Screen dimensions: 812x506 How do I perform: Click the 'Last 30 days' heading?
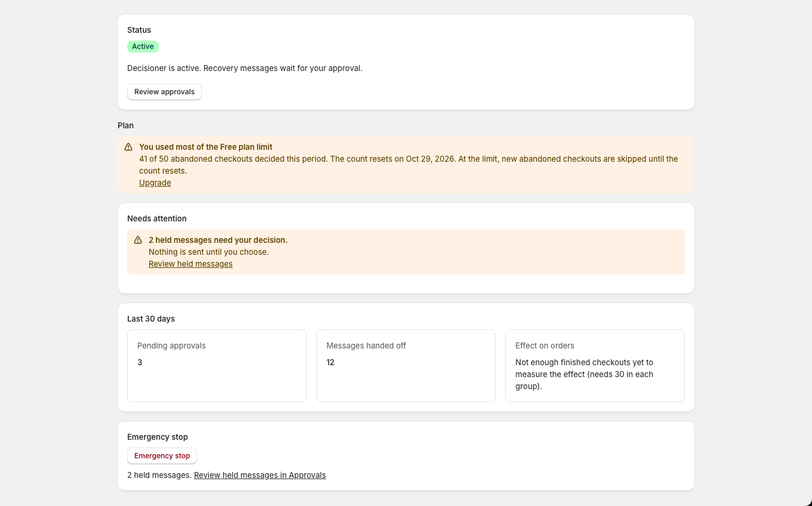coord(151,319)
